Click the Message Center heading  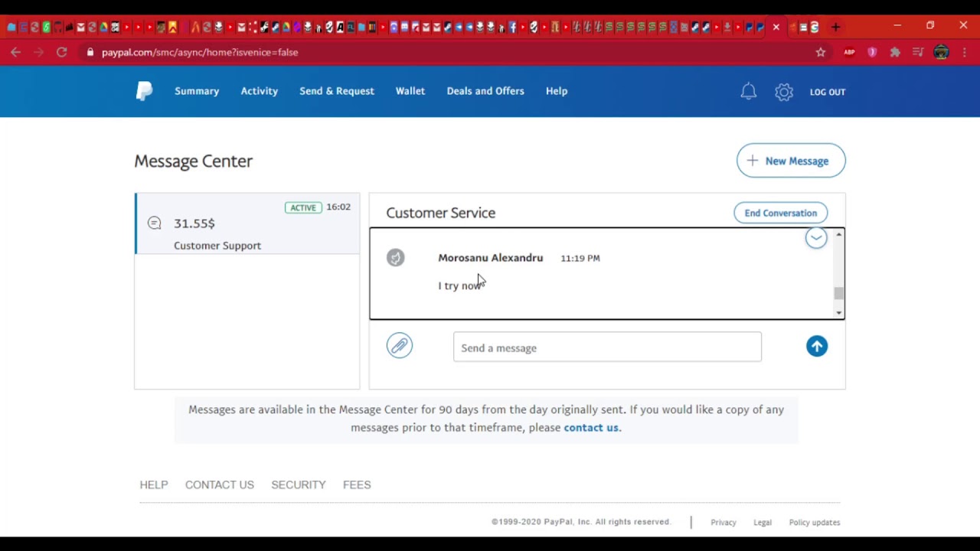coord(194,161)
